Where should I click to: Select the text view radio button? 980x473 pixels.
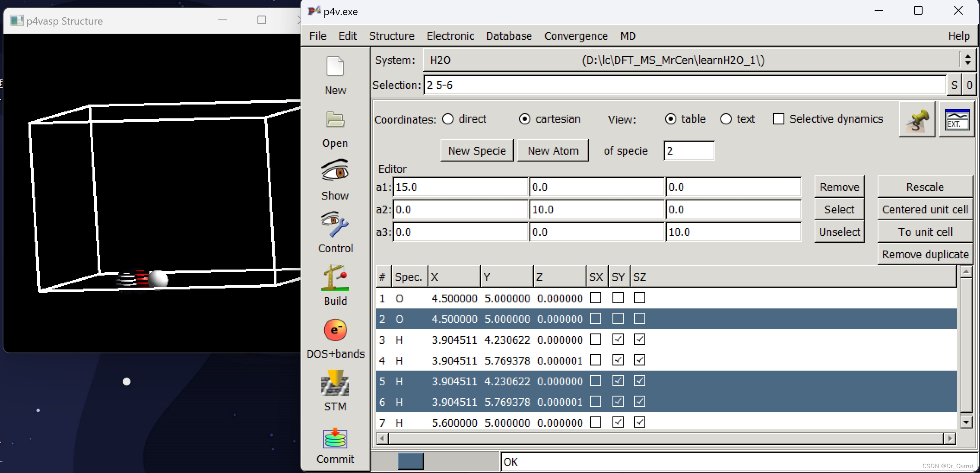click(726, 119)
